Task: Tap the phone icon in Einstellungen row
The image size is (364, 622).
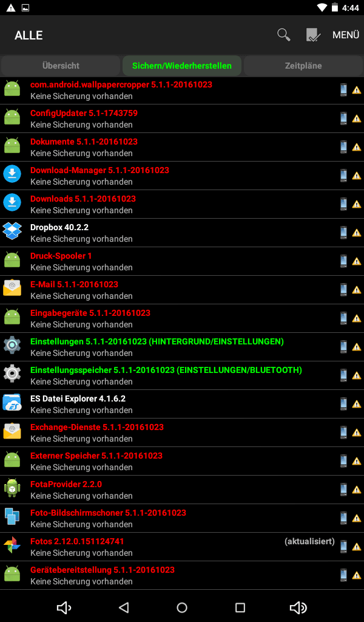Action: coord(343,347)
